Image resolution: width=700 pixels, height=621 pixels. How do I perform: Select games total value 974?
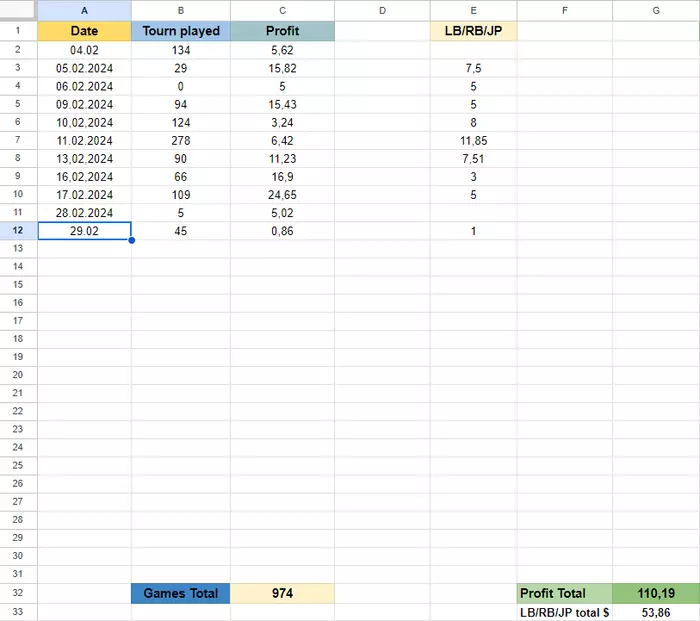282,593
